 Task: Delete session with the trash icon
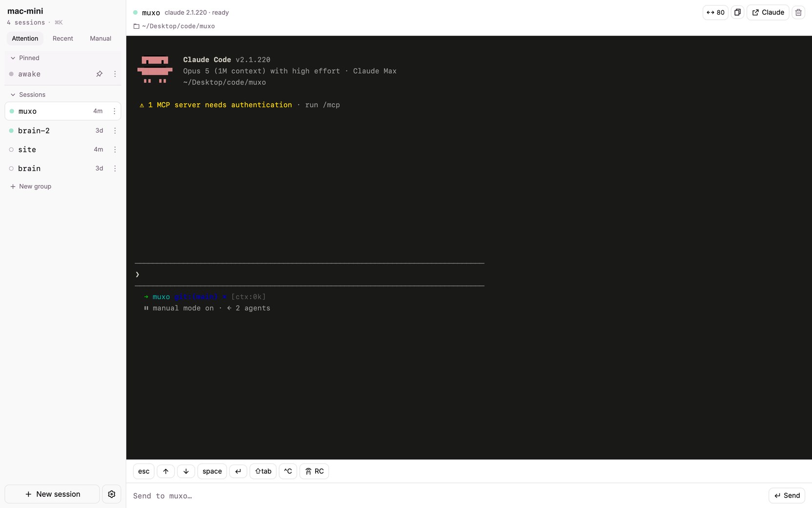798,12
